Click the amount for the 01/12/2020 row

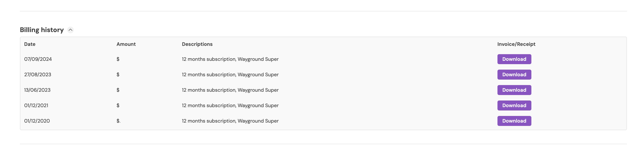click(119, 121)
